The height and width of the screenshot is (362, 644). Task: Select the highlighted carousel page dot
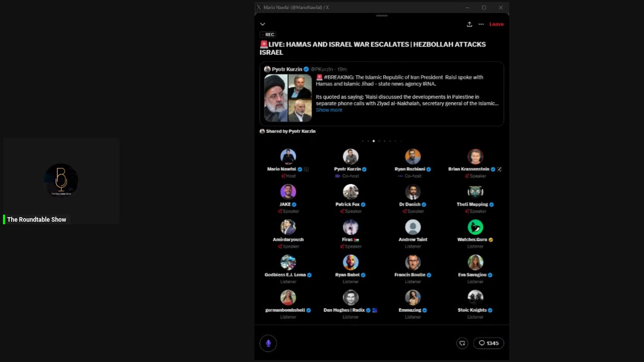click(373, 141)
